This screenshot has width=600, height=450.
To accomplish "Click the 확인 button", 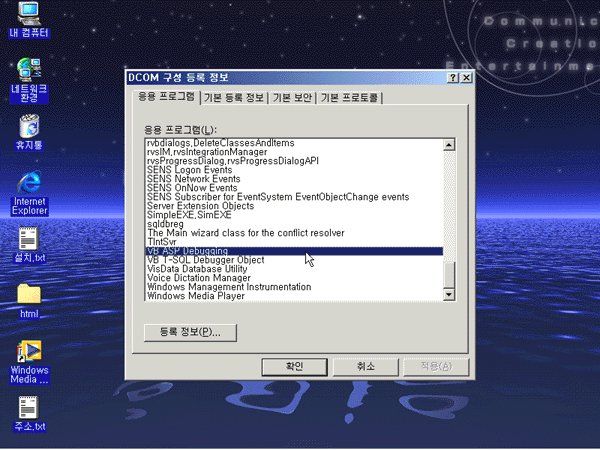I will [294, 367].
